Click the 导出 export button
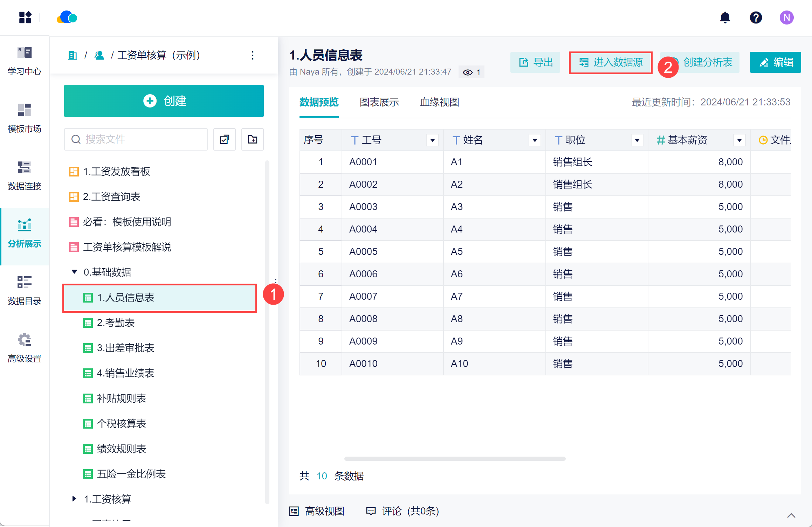This screenshot has width=812, height=527. (x=535, y=62)
